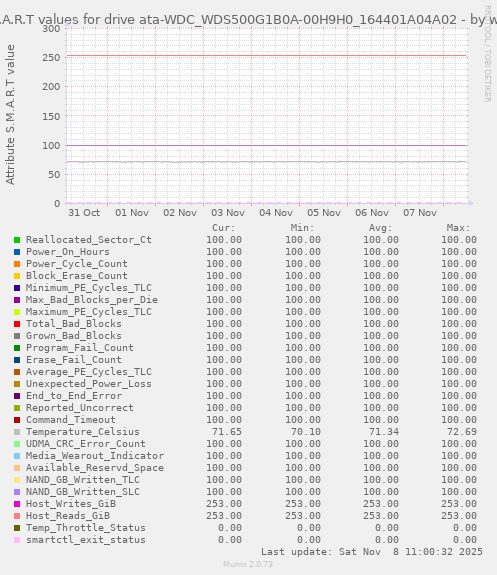Click Temperature_Celsius current value 71.65

point(227,432)
